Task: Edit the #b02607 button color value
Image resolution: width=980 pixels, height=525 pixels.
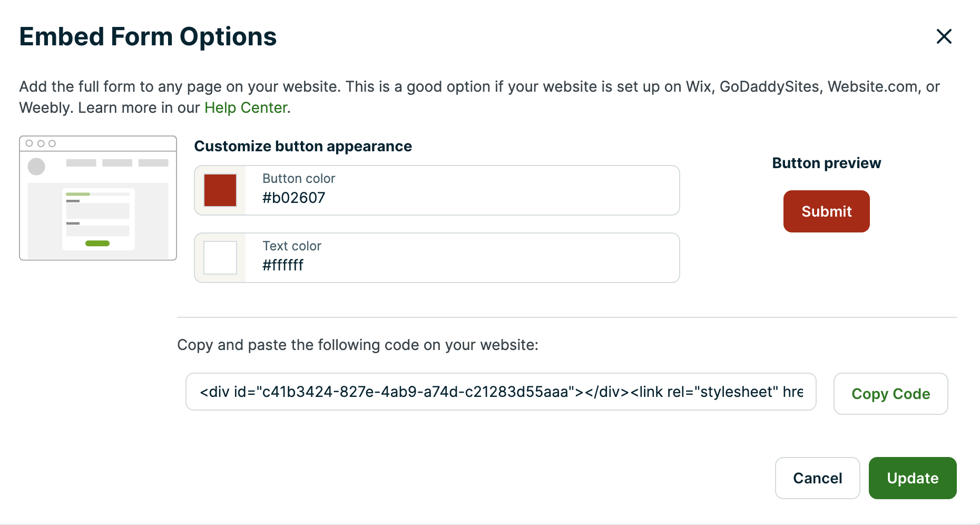Action: click(x=293, y=198)
